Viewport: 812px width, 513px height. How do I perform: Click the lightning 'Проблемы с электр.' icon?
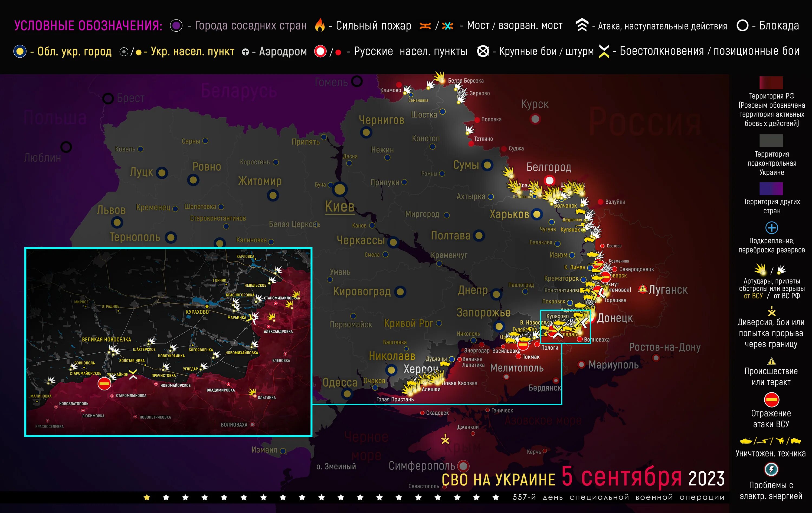click(x=771, y=469)
